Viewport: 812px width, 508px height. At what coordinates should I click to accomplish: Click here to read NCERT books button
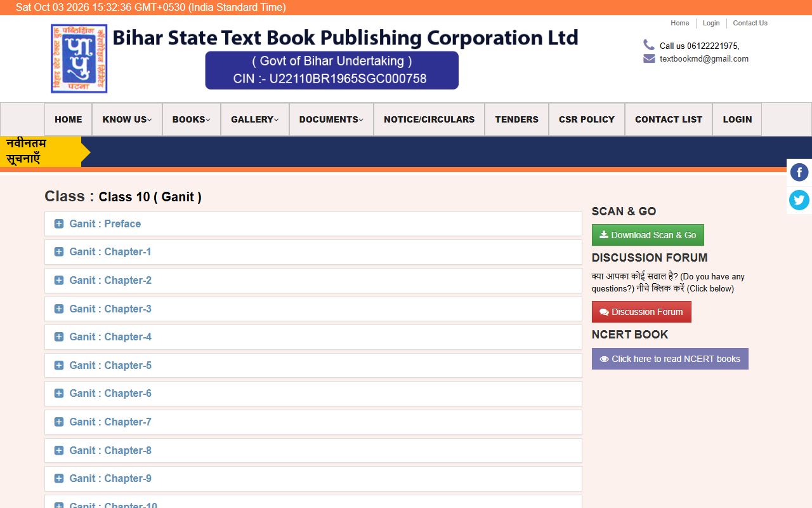coord(670,359)
